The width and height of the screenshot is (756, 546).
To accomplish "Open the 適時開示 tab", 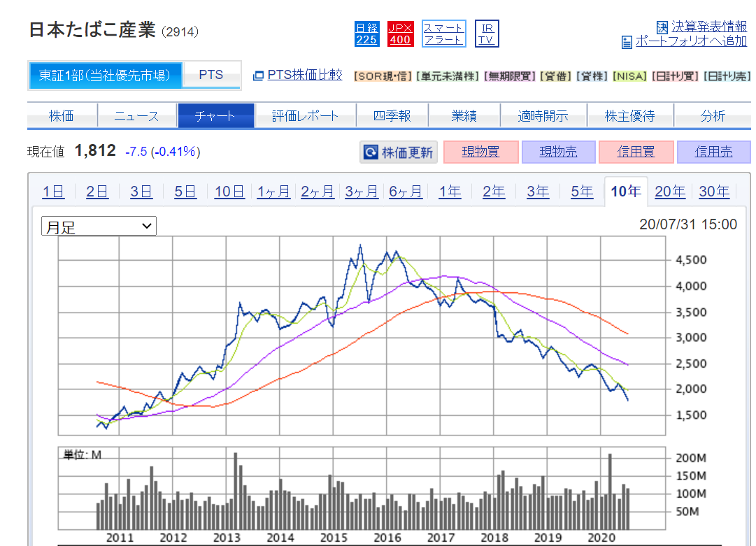I will click(543, 115).
